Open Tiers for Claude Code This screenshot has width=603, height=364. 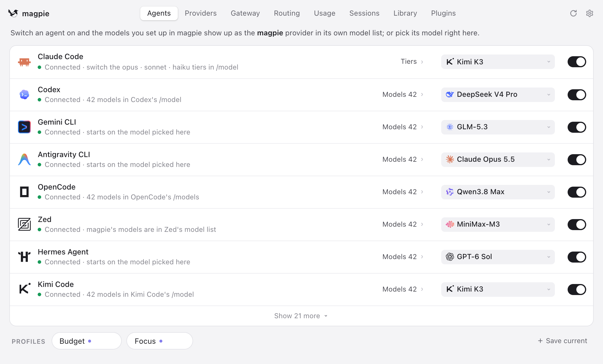click(412, 61)
